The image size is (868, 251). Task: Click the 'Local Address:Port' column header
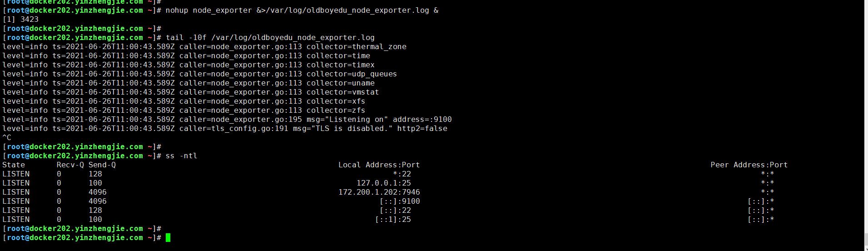click(379, 165)
